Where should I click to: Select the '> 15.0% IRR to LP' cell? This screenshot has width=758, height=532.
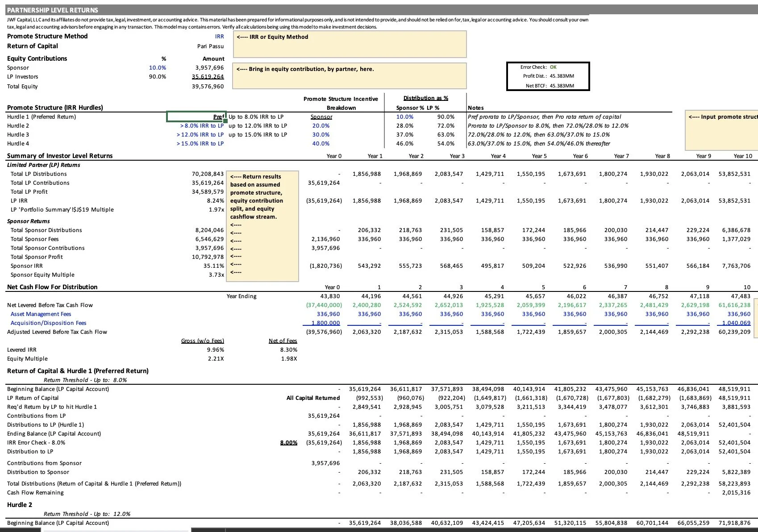[x=200, y=144]
